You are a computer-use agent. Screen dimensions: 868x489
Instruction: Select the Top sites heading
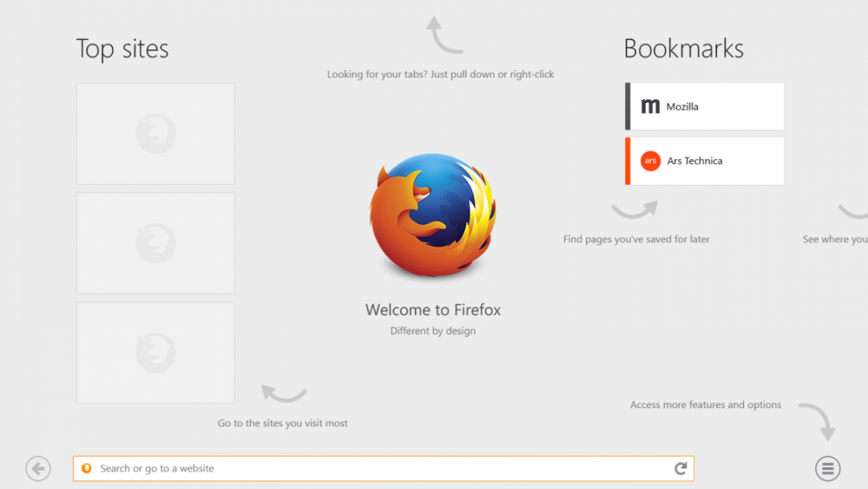122,49
